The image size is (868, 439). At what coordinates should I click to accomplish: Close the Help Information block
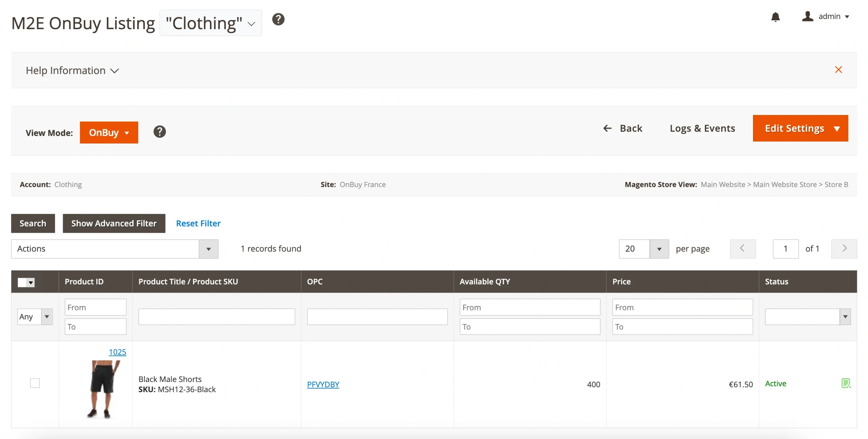[838, 70]
